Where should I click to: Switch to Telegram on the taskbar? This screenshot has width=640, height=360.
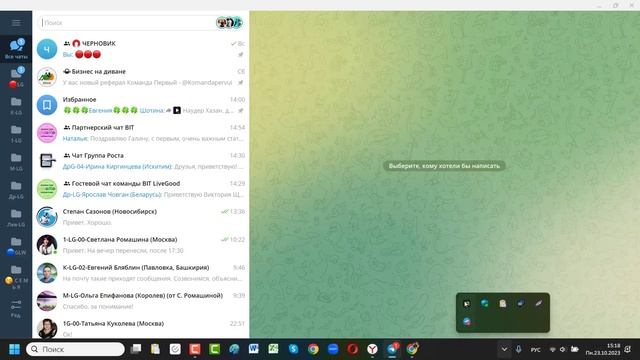pyautogui.click(x=392, y=349)
